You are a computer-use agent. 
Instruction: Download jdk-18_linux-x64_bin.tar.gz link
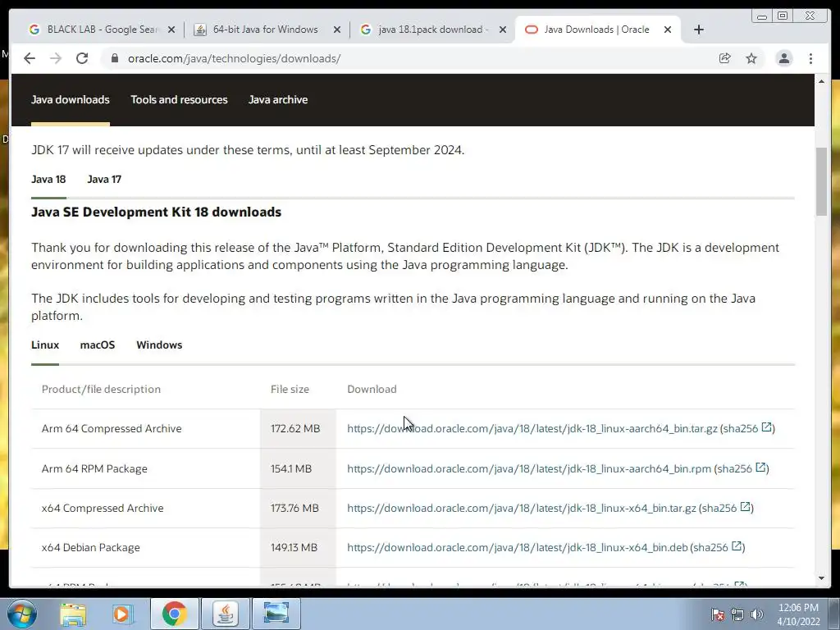(521, 508)
